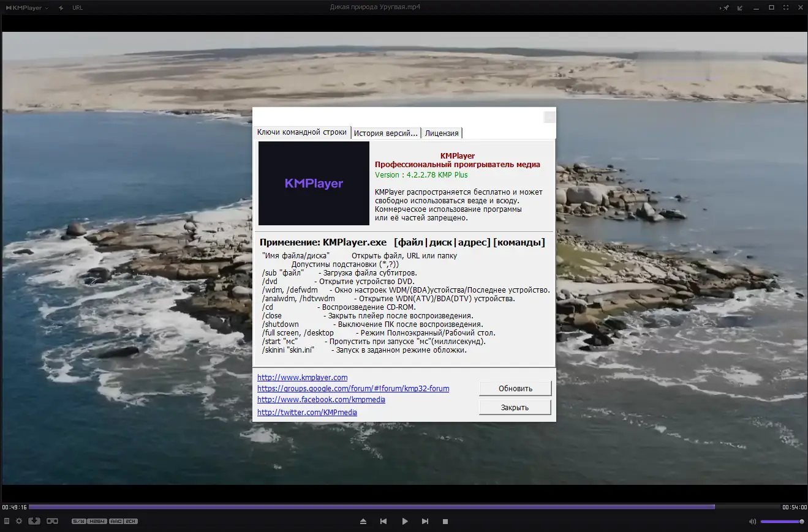Click the Version 4.2.2.78 KMP Plus text

[421, 175]
